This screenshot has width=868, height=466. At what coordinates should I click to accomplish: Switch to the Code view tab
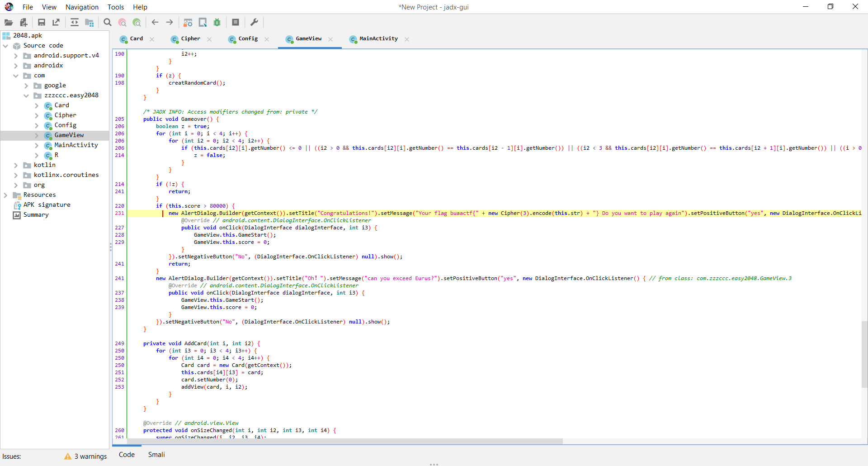point(127,455)
